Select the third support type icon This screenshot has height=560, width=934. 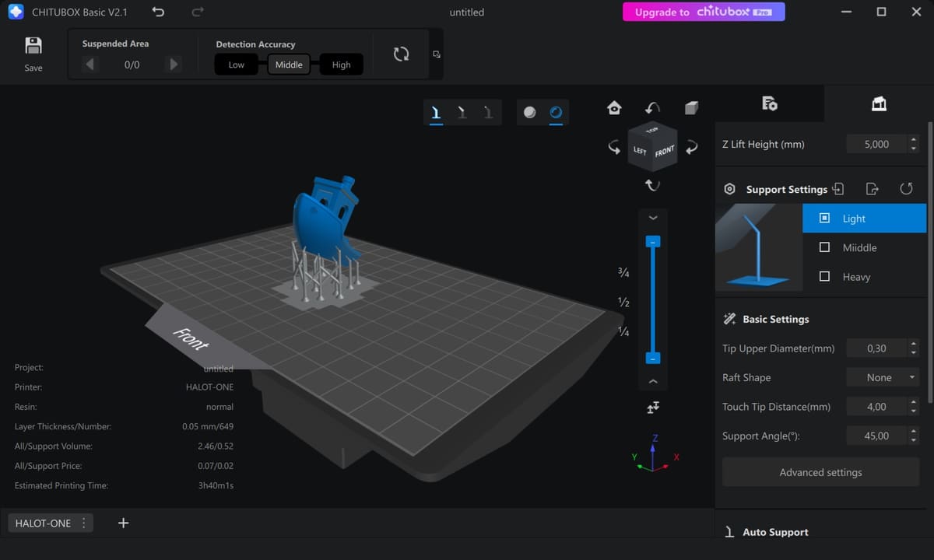[488, 113]
